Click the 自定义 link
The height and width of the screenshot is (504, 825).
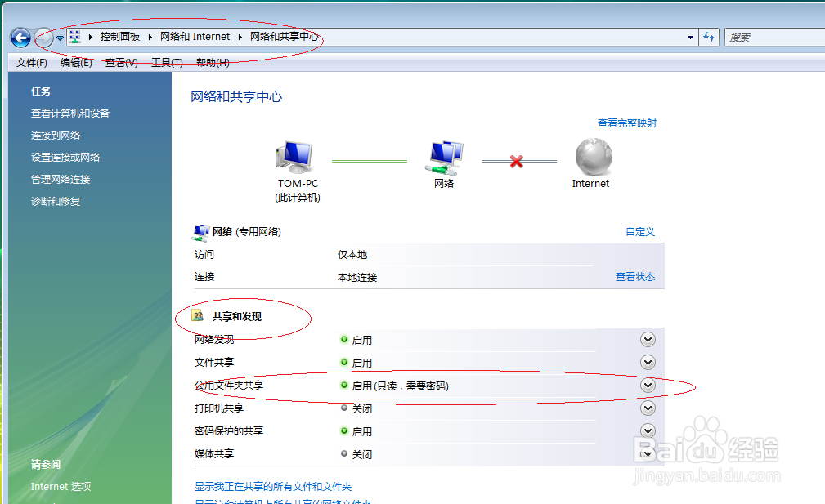coord(639,232)
